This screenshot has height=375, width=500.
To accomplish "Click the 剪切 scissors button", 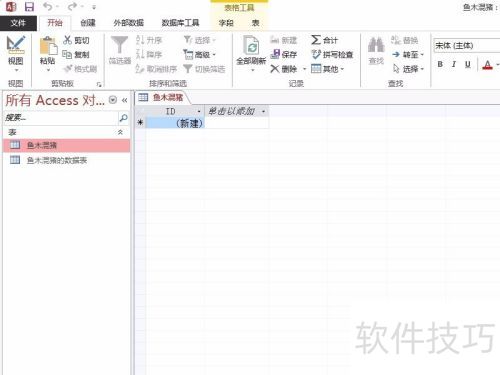I will 77,40.
